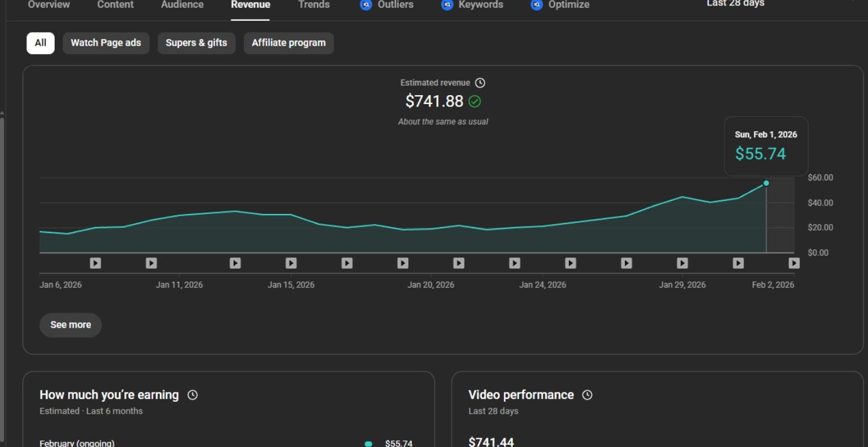The height and width of the screenshot is (447, 868).
Task: Click the clock icon beside Estimated revenue
Action: point(480,83)
